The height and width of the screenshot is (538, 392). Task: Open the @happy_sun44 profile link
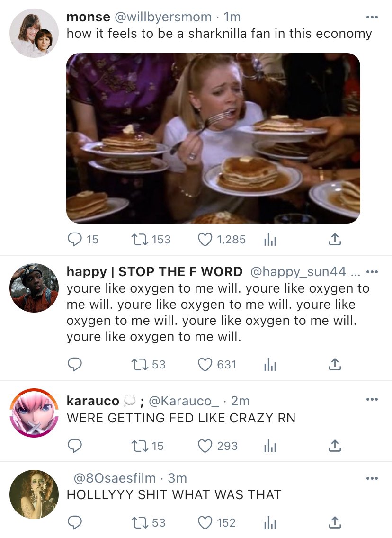click(x=298, y=272)
